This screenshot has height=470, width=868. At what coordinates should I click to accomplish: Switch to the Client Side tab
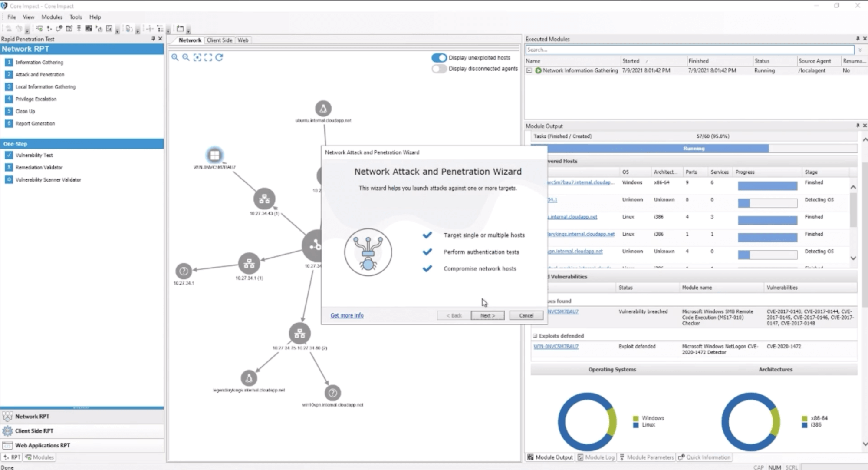pos(219,40)
